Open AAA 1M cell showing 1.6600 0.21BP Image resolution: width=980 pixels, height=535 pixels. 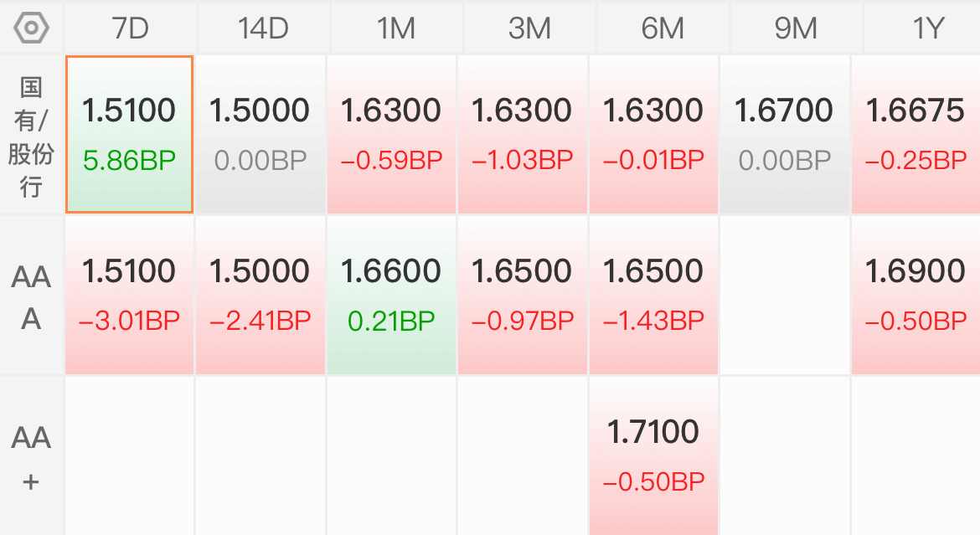click(x=391, y=295)
